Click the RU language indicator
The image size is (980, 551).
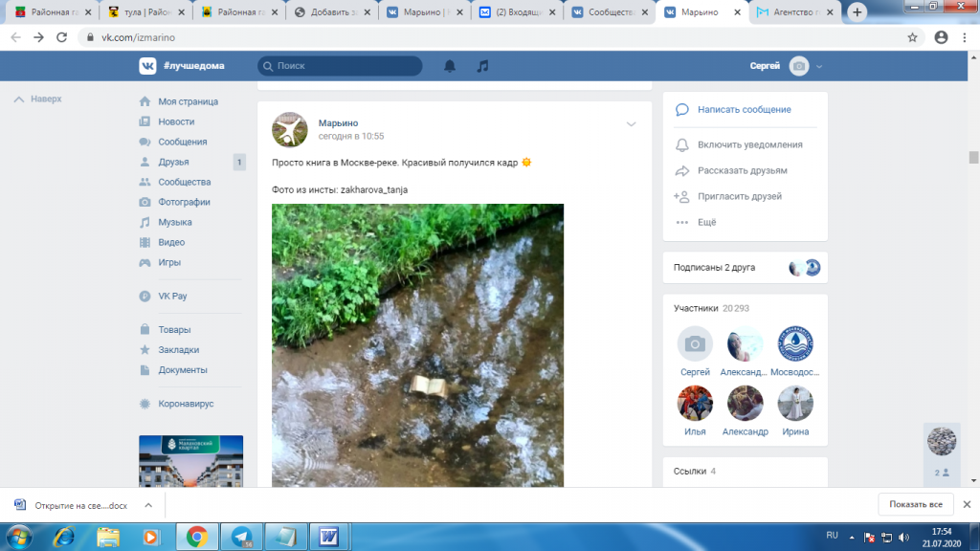point(832,536)
